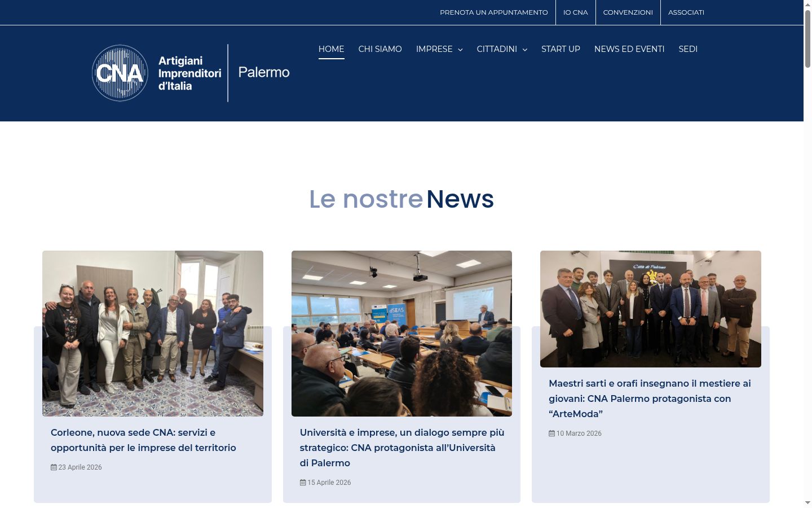Open the Maestri sarti e orafi article
This screenshot has width=812, height=508.
click(x=650, y=398)
